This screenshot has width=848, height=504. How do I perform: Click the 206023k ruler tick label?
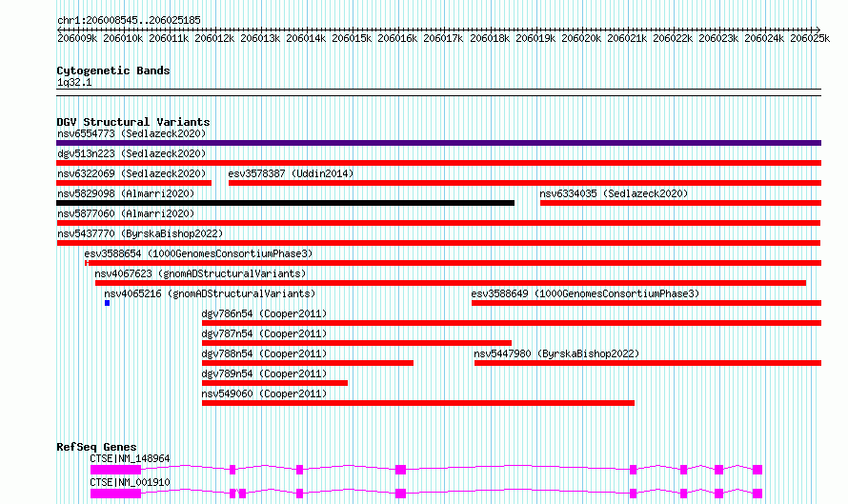[718, 38]
